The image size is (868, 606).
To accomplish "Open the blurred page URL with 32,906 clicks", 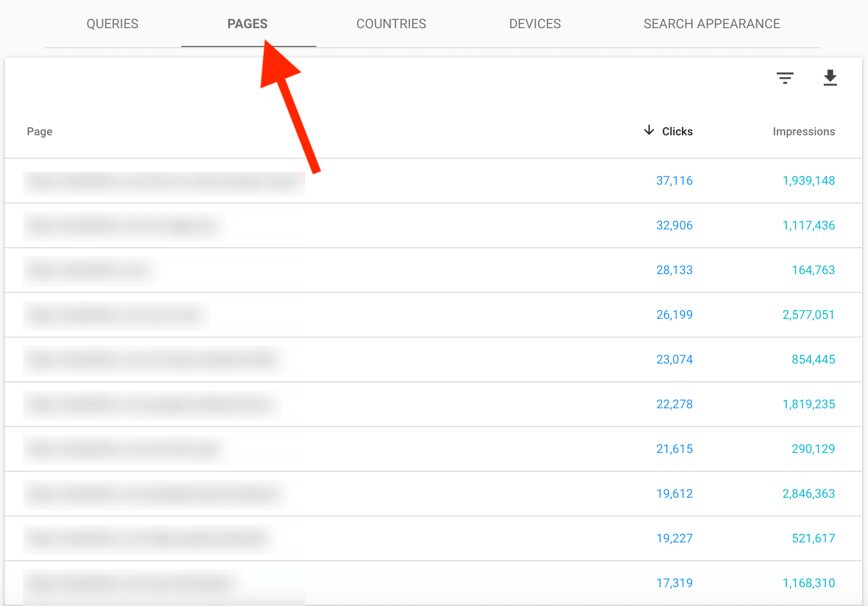I will click(x=123, y=226).
